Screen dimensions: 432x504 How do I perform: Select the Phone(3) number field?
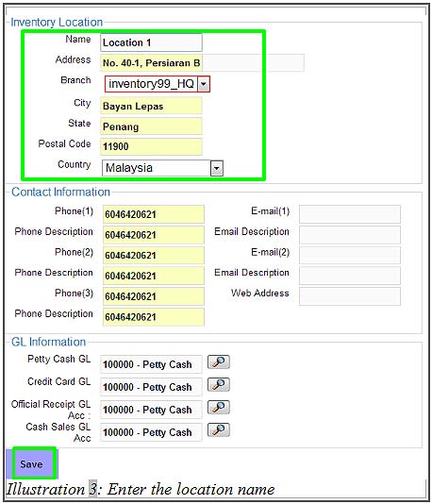click(154, 296)
